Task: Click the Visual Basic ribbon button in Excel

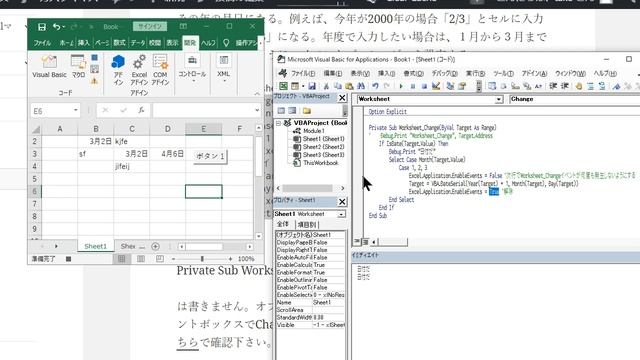Action: pos(49,67)
